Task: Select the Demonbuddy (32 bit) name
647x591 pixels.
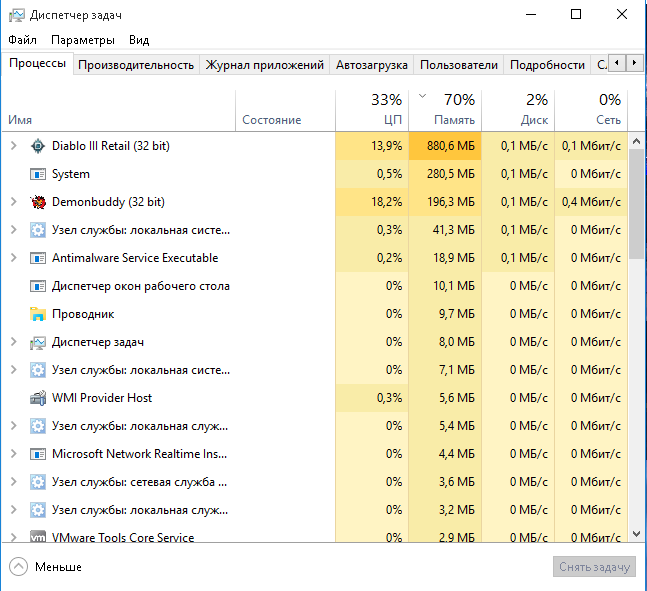Action: click(x=108, y=202)
